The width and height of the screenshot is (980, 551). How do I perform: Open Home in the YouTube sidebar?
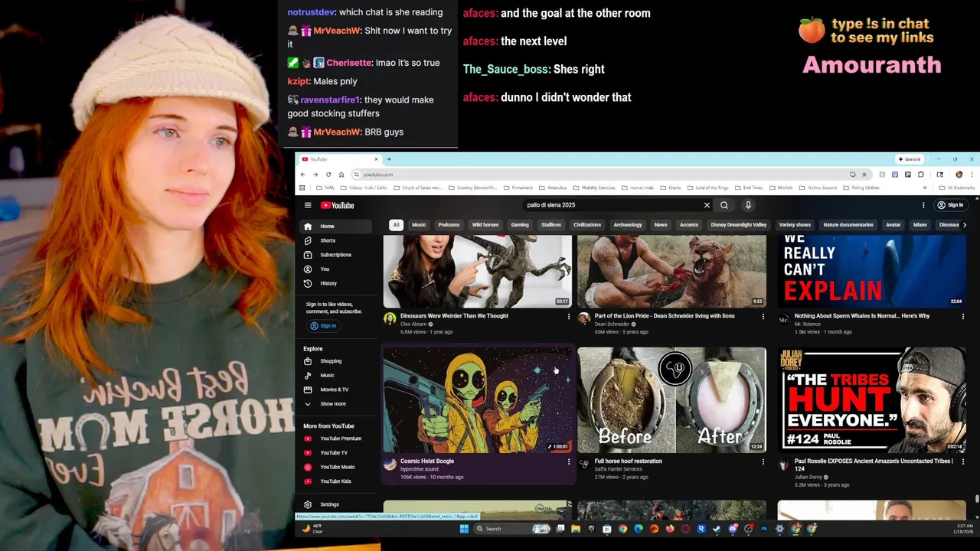[337, 227]
